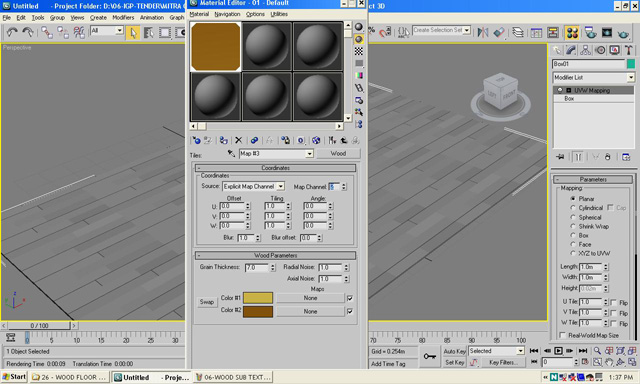Click Show End Result icon
This screenshot has height=384, width=640.
(332, 140)
